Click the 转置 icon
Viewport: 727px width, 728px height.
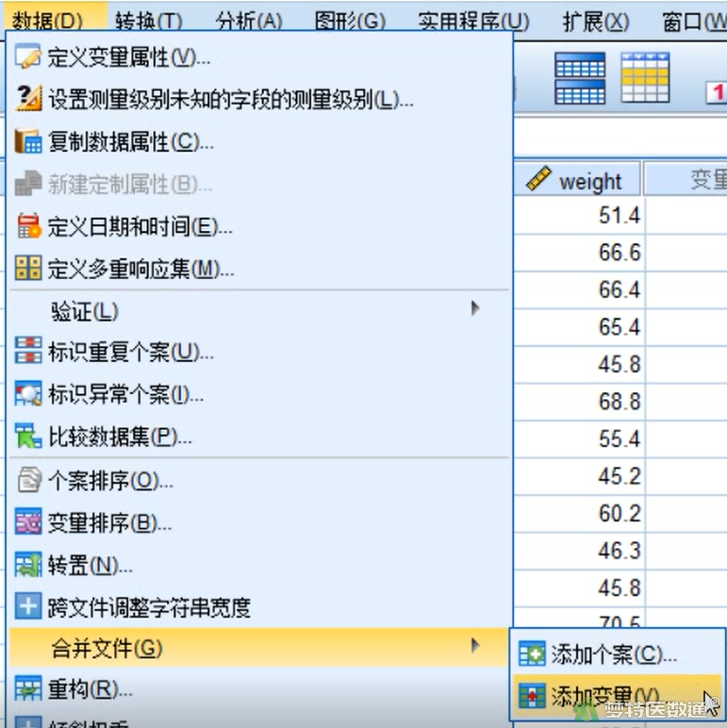pos(28,564)
